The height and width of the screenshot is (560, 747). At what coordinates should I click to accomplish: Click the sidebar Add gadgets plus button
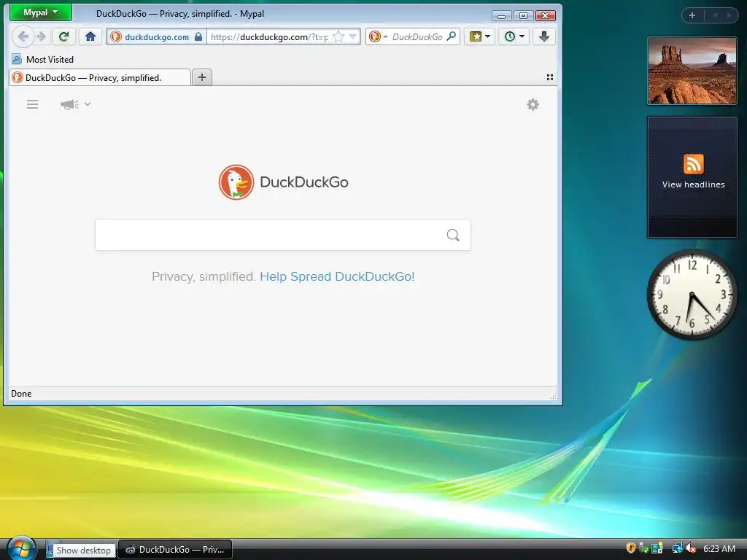(x=692, y=15)
